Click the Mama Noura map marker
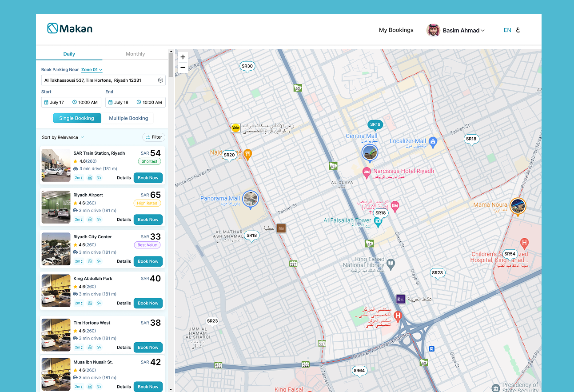This screenshot has height=392, width=574. click(x=518, y=206)
